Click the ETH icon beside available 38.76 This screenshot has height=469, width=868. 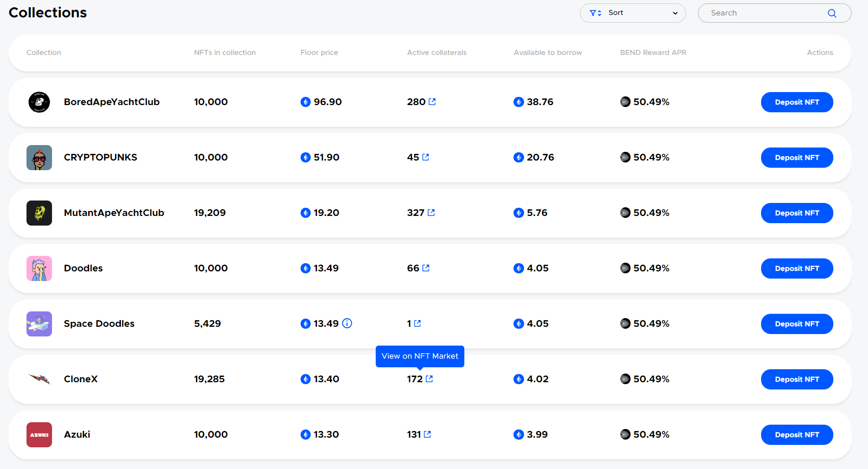point(519,102)
